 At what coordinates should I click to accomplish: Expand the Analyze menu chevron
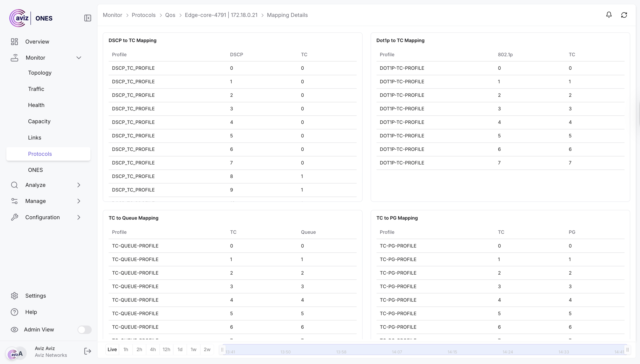tap(79, 185)
